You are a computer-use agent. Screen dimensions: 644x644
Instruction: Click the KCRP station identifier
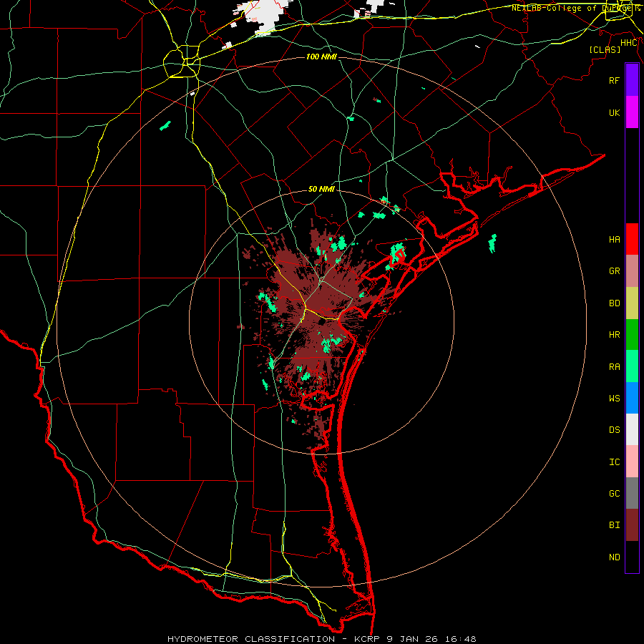click(x=369, y=639)
